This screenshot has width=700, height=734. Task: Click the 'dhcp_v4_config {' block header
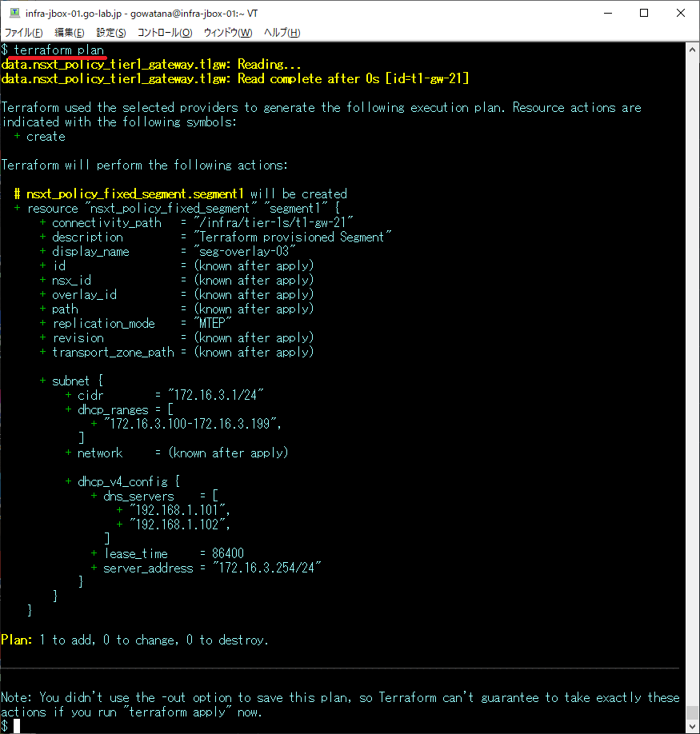pos(122,481)
